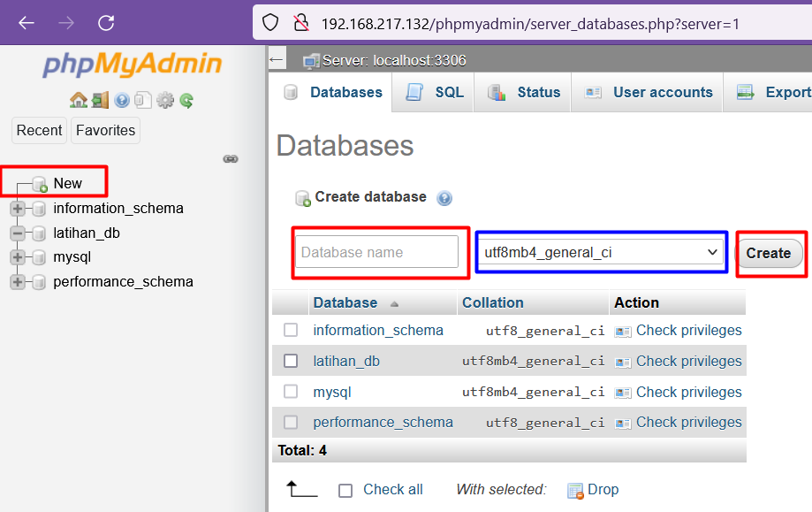Viewport: 812px width, 512px height.
Task: Select latihan_db in the navigation tree
Action: 87,233
